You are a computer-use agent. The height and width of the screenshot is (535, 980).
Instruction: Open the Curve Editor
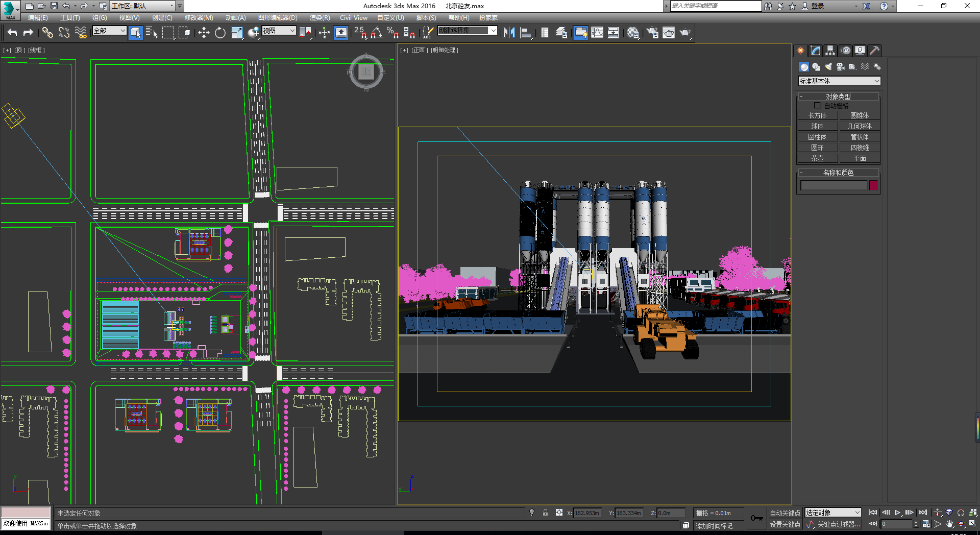pos(597,33)
